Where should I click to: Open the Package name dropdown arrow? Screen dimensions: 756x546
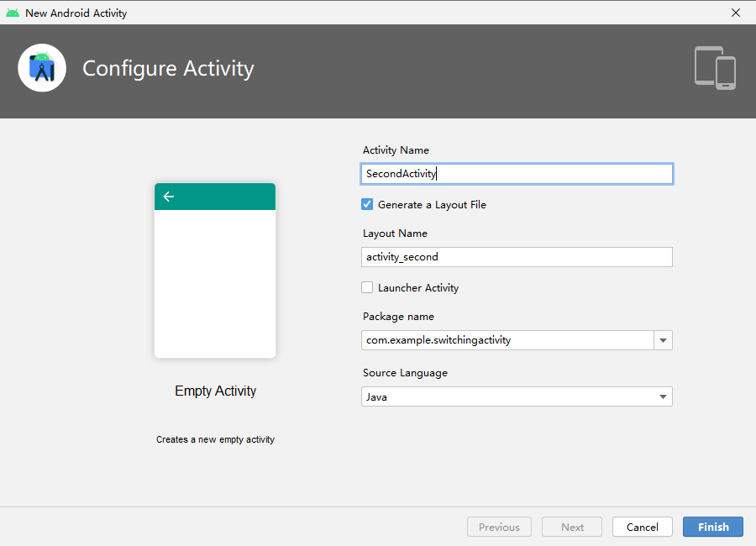(663, 340)
